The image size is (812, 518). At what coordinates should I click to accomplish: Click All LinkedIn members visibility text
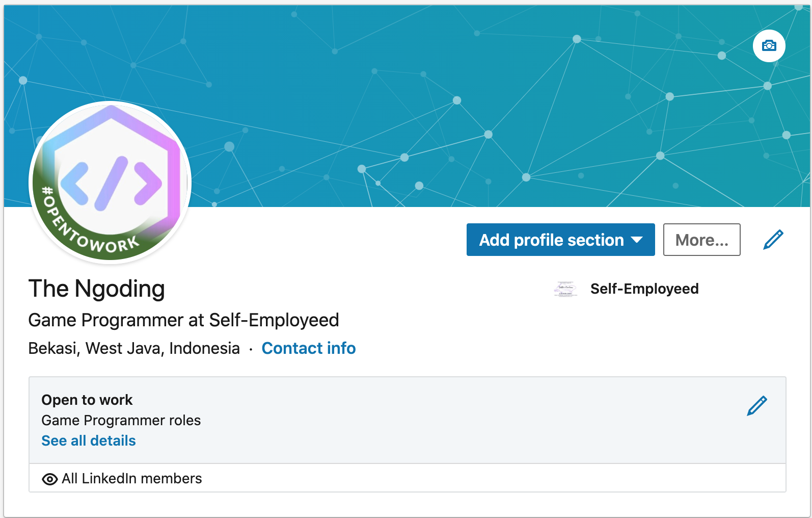click(x=131, y=479)
